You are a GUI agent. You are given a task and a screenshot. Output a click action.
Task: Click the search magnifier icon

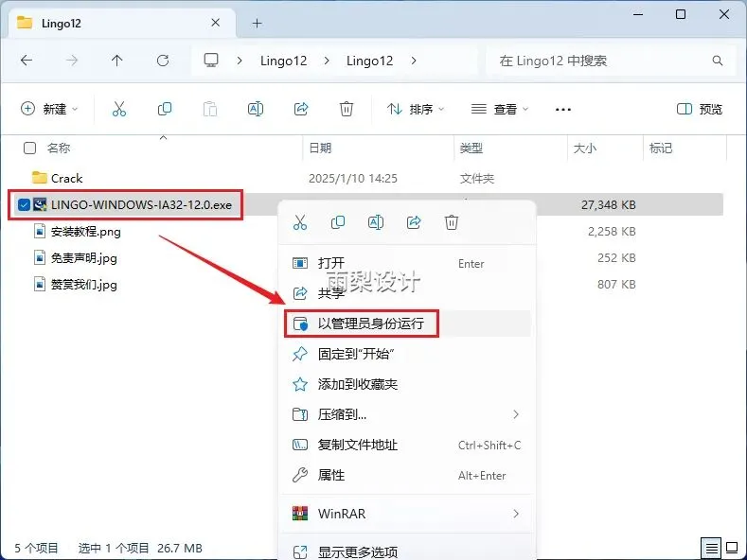[x=718, y=61]
